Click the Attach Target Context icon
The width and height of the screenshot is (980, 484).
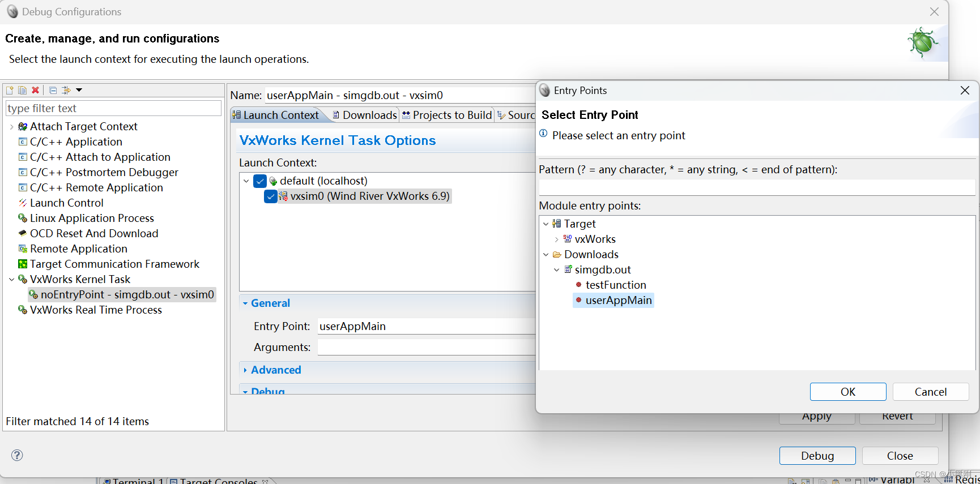click(x=23, y=127)
